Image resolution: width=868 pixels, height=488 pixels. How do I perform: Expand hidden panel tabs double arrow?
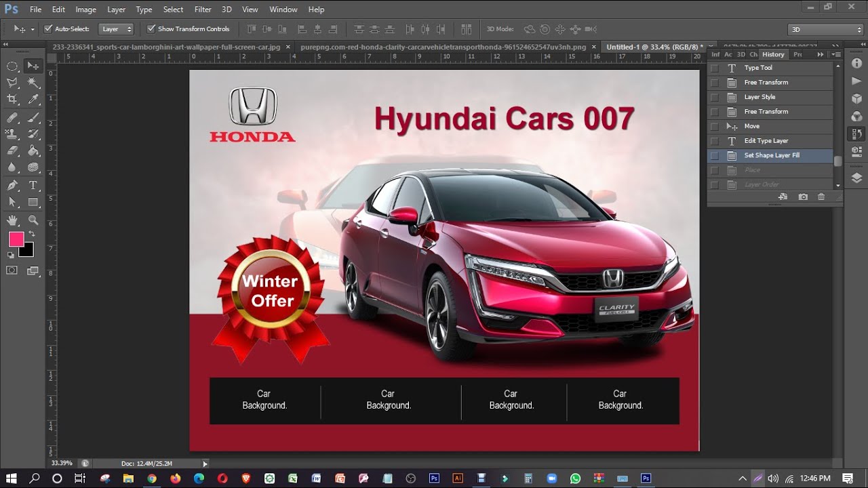[821, 54]
